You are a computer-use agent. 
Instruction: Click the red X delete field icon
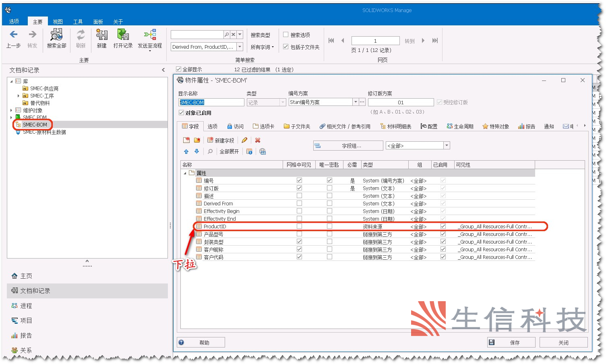tap(258, 140)
